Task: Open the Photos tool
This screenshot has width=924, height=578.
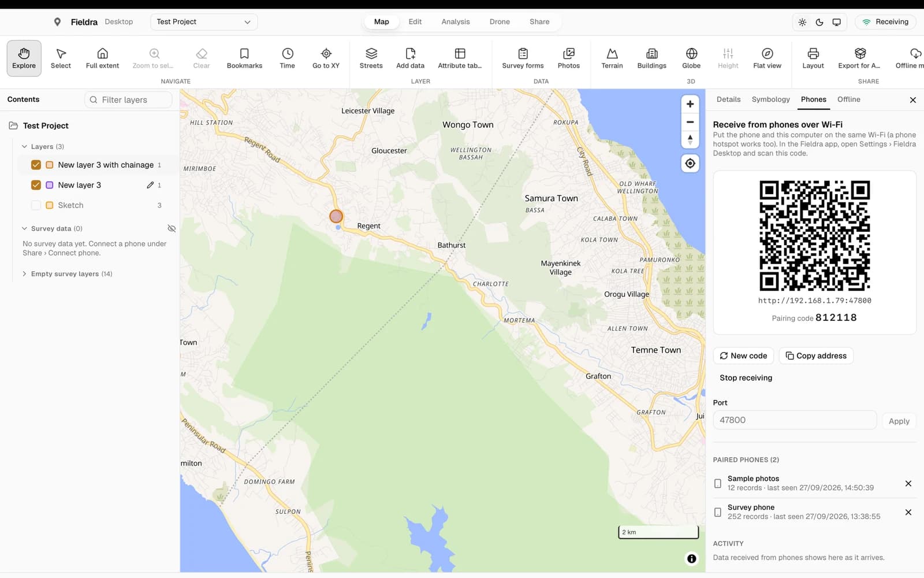Action: pyautogui.click(x=568, y=58)
